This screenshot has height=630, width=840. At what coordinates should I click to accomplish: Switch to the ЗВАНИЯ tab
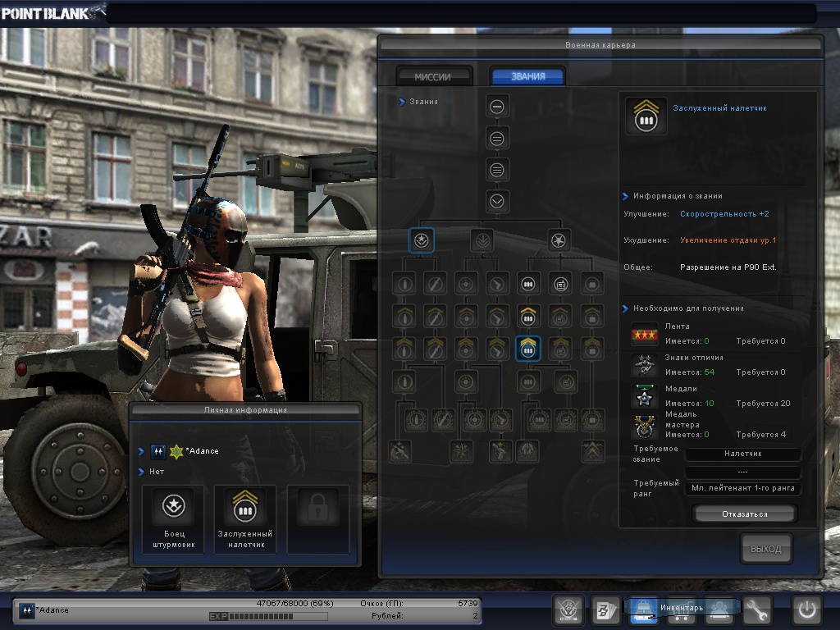point(528,76)
